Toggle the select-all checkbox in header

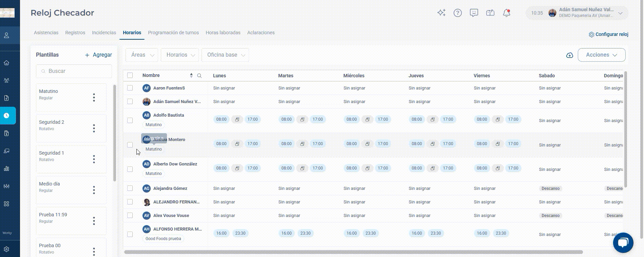click(x=130, y=75)
